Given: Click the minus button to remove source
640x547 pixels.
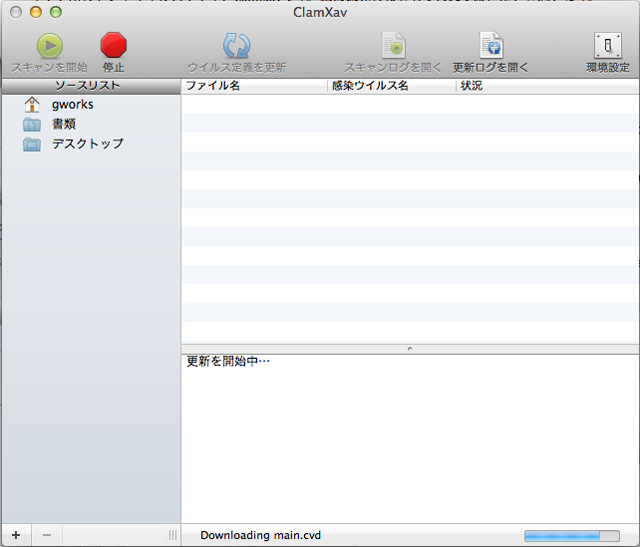Looking at the screenshot, I should click(47, 535).
